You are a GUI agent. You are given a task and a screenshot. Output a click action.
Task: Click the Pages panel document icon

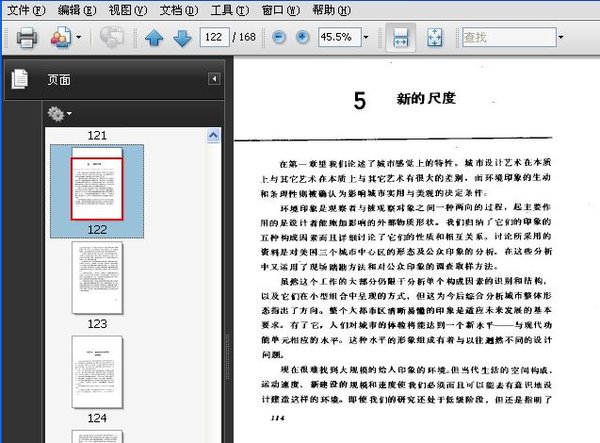click(x=20, y=79)
